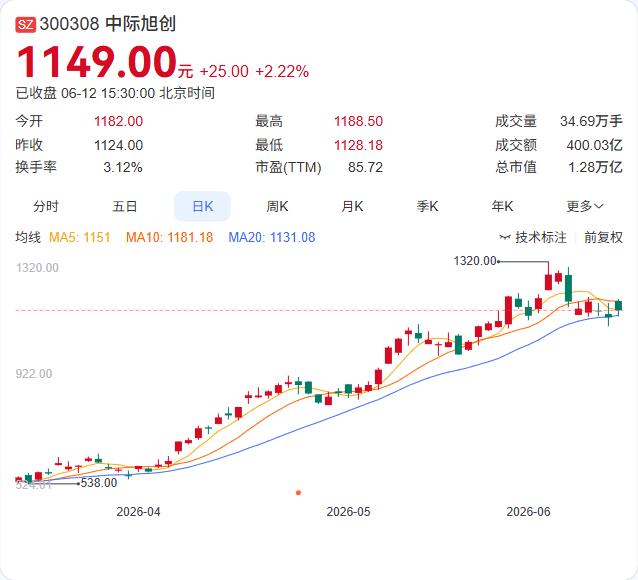Select the 日K daily candlestick tab
638x580 pixels.
point(202,206)
